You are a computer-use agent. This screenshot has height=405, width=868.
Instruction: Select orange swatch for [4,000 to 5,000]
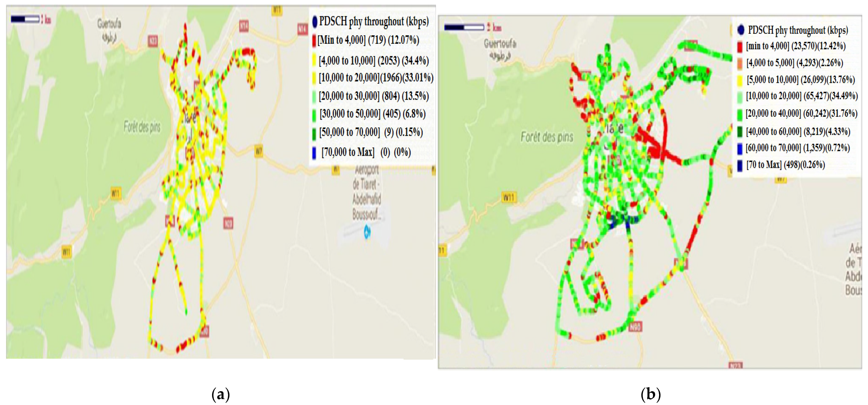[740, 63]
